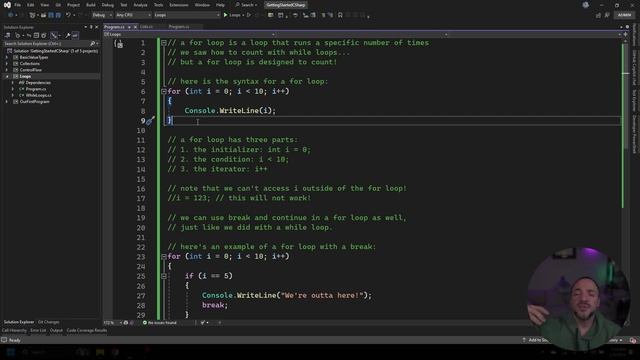This screenshot has width=640, height=360.
Task: Open the Debug menu
Action: (108, 5)
